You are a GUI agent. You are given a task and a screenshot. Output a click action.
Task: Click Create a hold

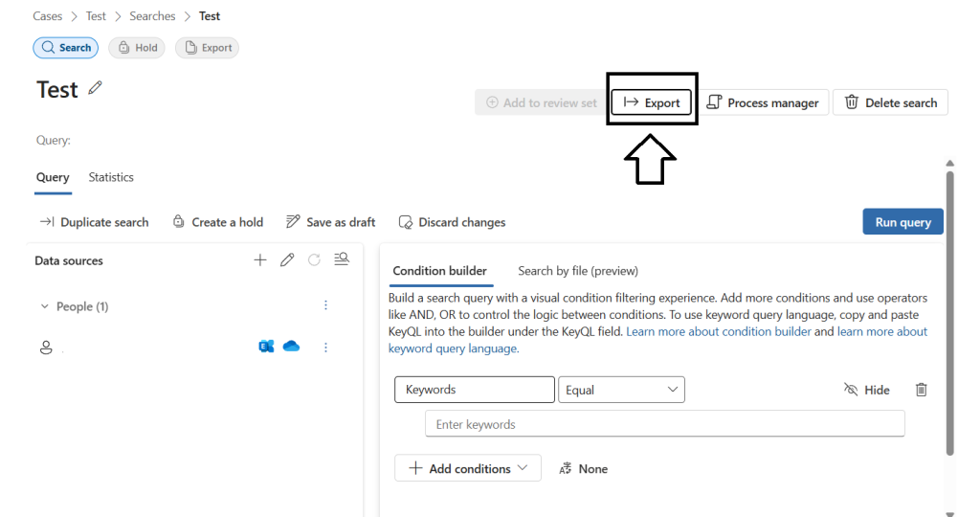(x=218, y=222)
